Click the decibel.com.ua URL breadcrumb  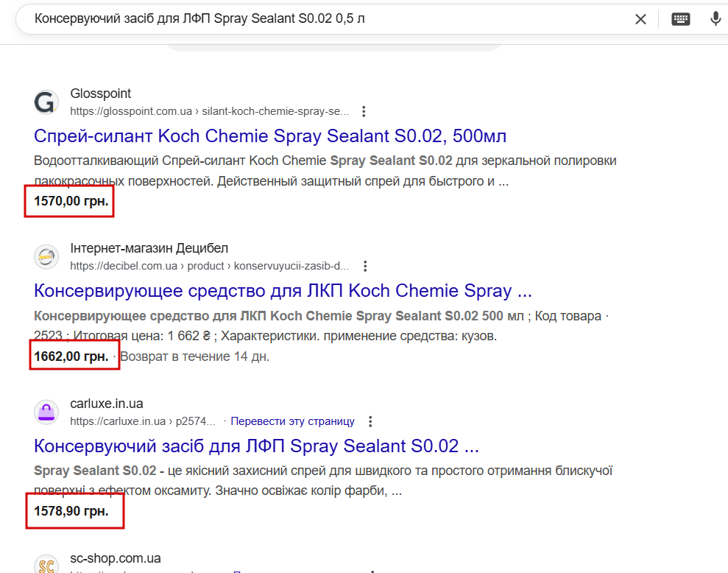(x=209, y=266)
